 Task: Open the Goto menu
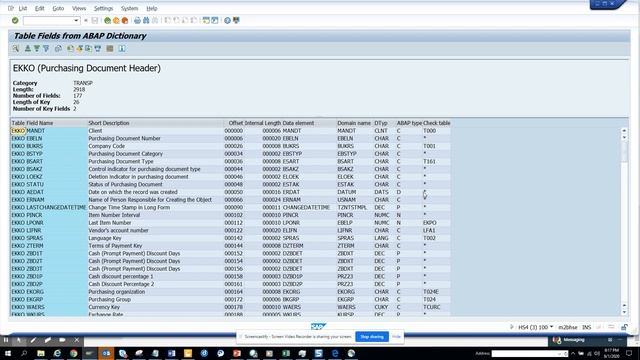pyautogui.click(x=58, y=8)
